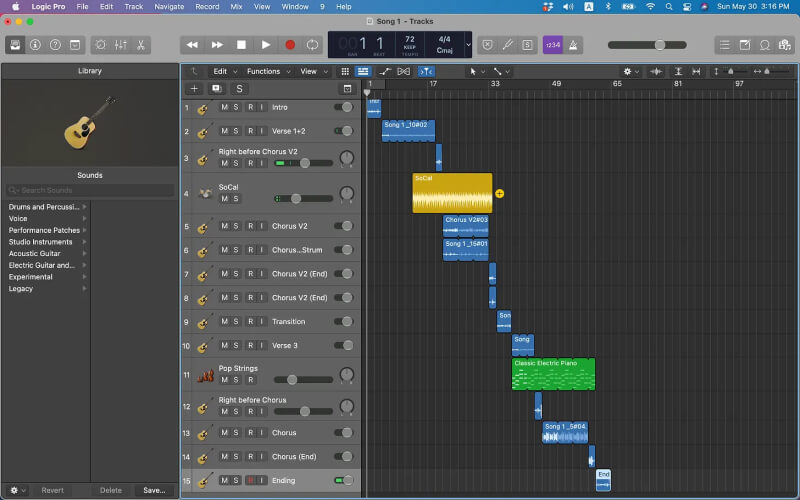Viewport: 800px width, 500px height.
Task: Toggle the Intro track on/off switch
Action: [x=343, y=107]
